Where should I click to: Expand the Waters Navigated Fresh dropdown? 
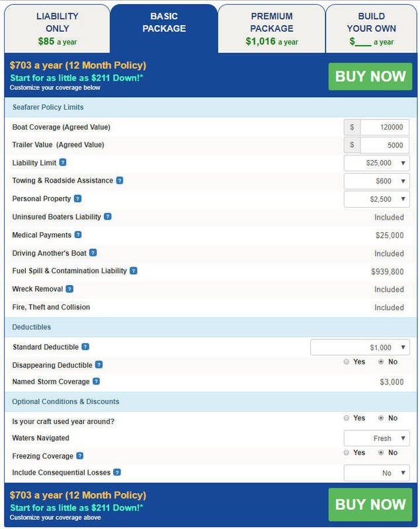[x=377, y=438]
